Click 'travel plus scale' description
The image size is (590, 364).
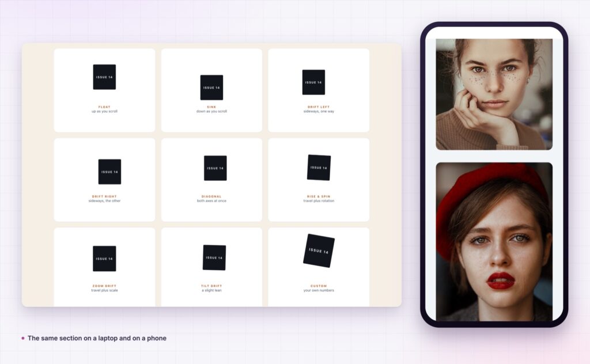coord(104,290)
